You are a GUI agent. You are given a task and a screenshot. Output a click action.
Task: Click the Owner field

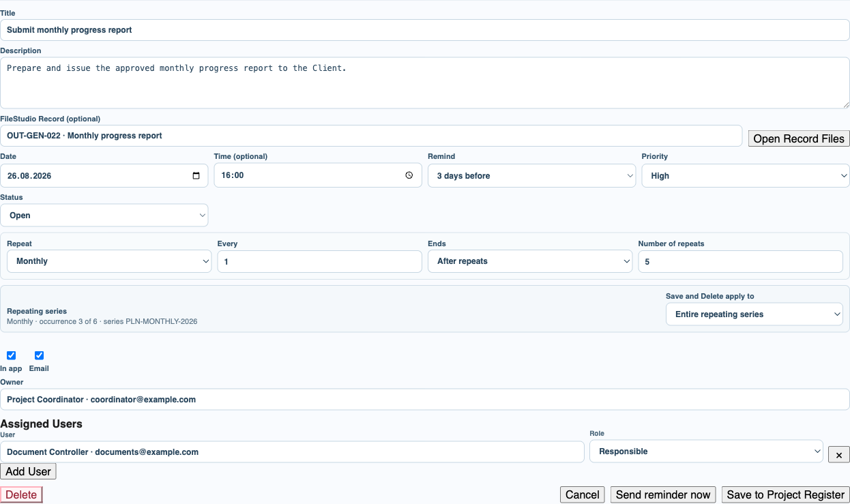(x=425, y=400)
